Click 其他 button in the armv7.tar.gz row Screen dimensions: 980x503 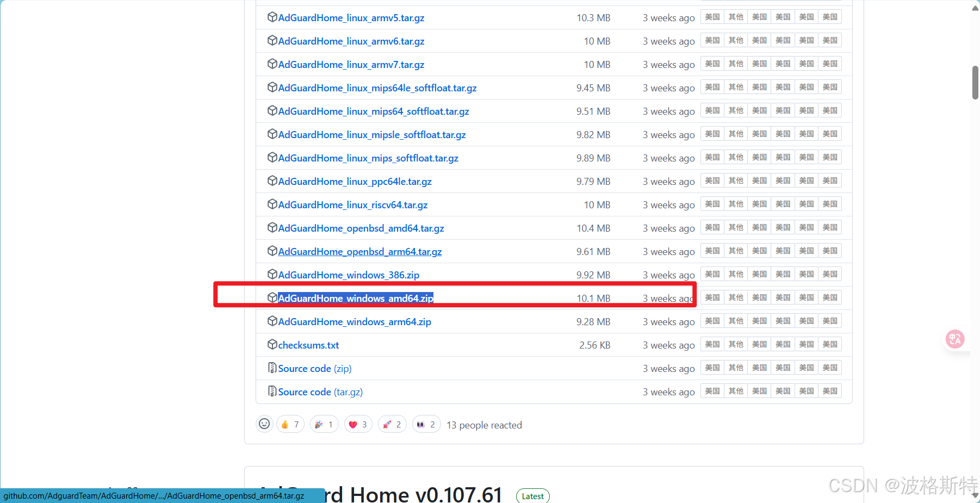(736, 64)
